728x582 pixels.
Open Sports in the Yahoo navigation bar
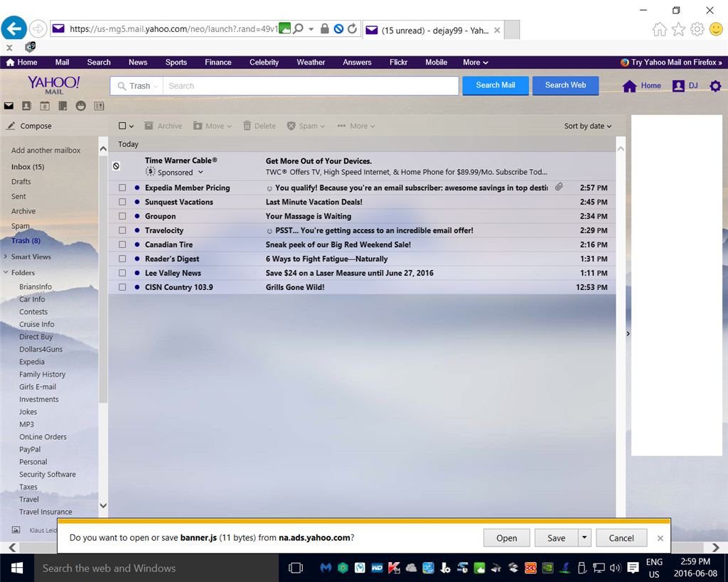(176, 63)
